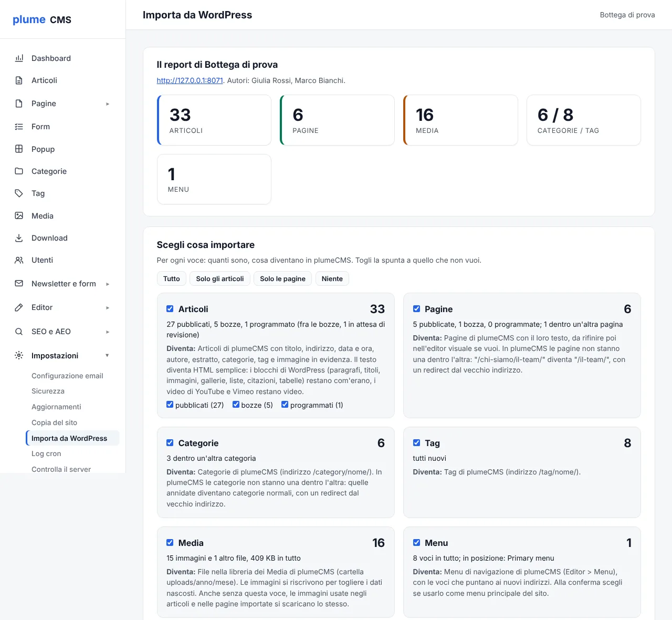
Task: Click the Popup grid icon
Action: (19, 149)
